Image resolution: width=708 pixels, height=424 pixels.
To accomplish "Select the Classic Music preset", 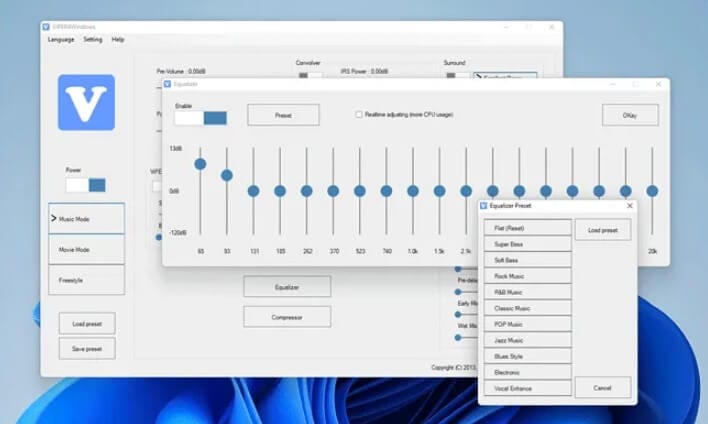I will click(527, 308).
